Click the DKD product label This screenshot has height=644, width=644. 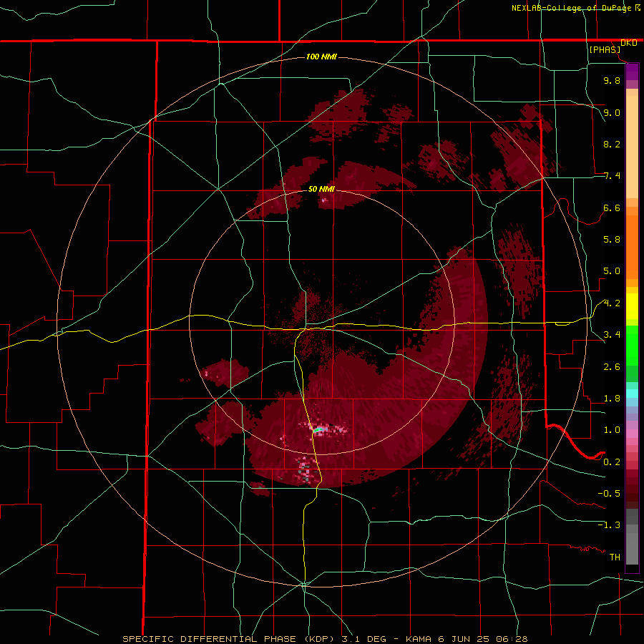[x=629, y=43]
